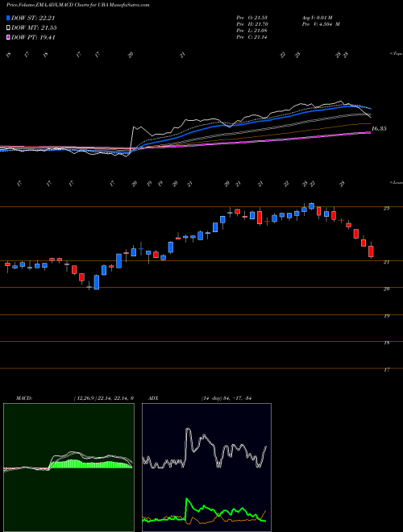Click the magenta DOW PT legend swatch
Image resolution: width=403 pixels, height=532 pixels.
[x=9, y=37]
